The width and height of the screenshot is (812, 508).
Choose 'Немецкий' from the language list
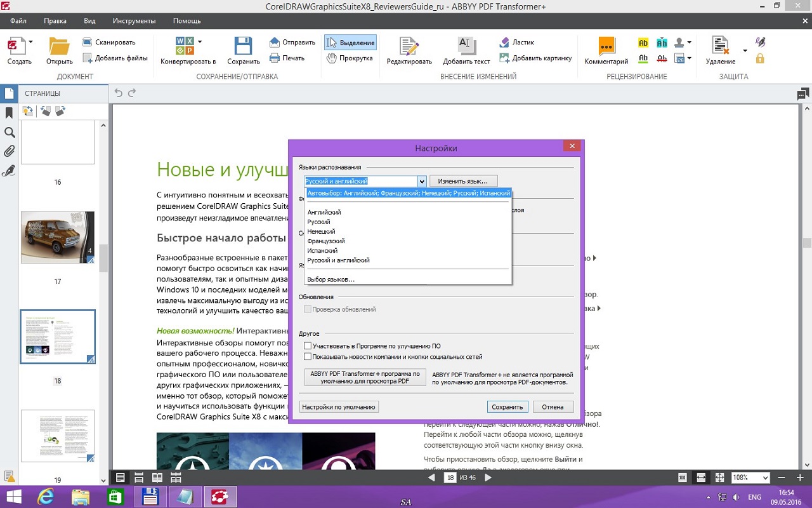[321, 232]
